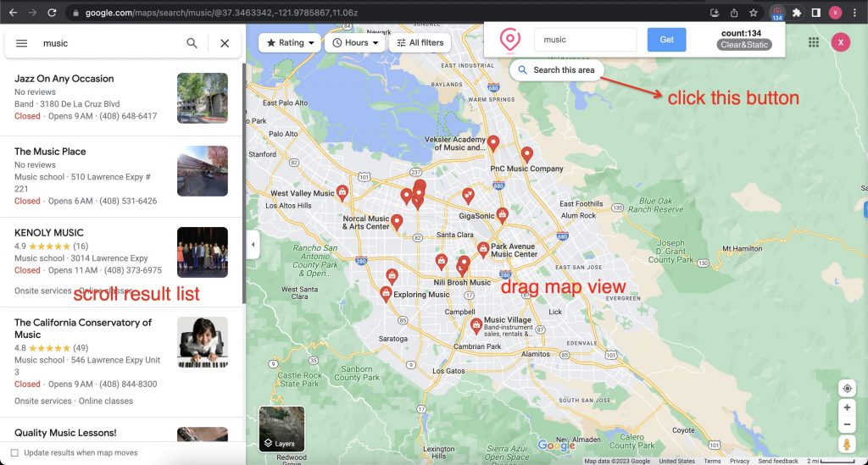Click Jazz On Any Occasion photo thumbnail
868x465 pixels.
203,98
